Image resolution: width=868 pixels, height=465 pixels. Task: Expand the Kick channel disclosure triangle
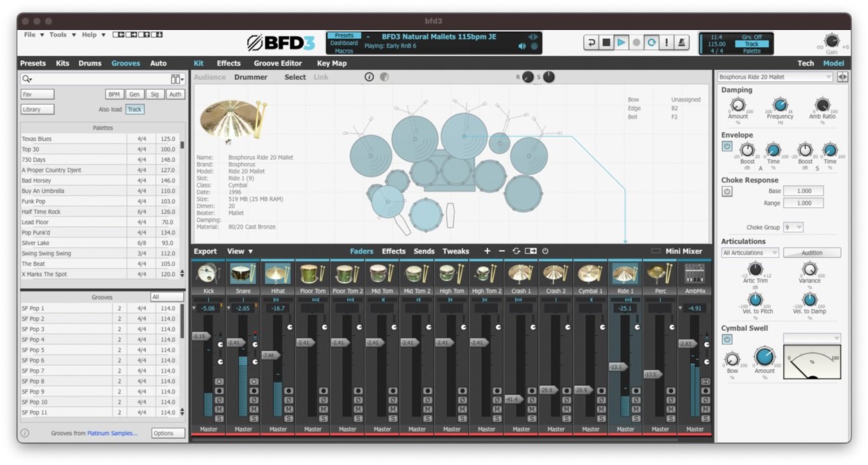[194, 307]
